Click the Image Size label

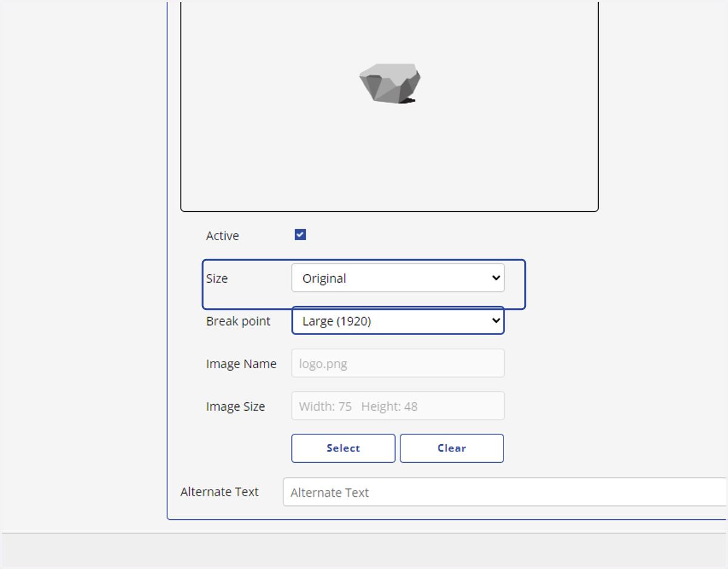click(235, 406)
